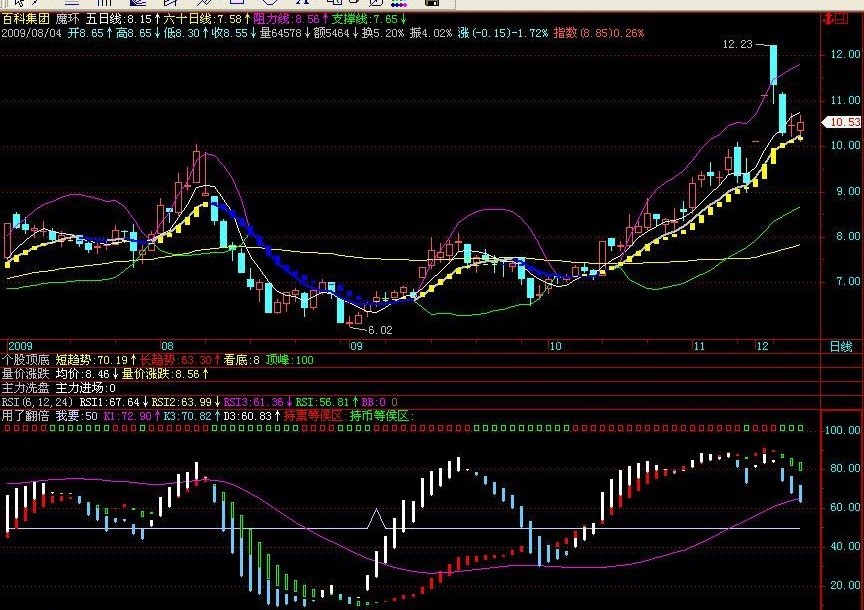
Task: Click the 6.02 low price label
Action: coord(380,330)
